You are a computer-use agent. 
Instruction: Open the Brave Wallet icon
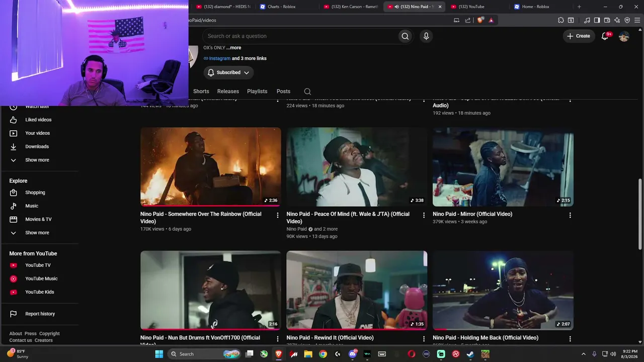tap(607, 20)
